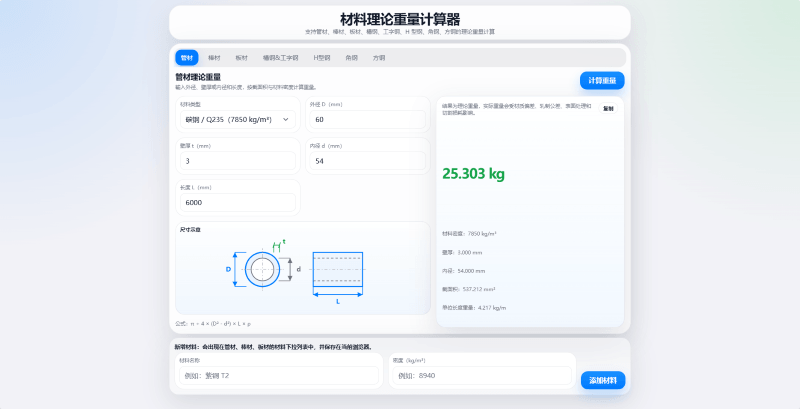Select the 方钢 tab
800x409 pixels.
click(x=379, y=58)
